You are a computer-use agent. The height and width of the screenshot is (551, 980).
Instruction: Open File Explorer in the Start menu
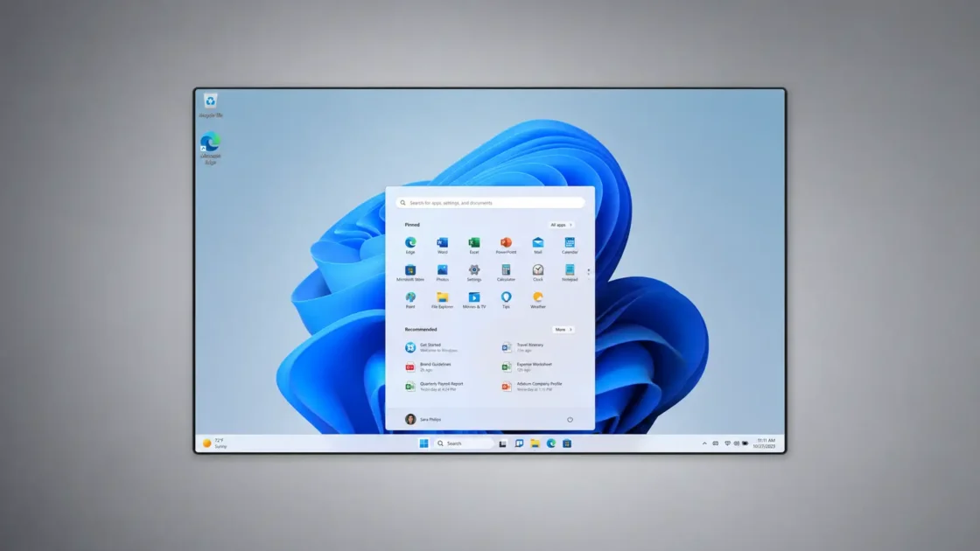pos(442,300)
